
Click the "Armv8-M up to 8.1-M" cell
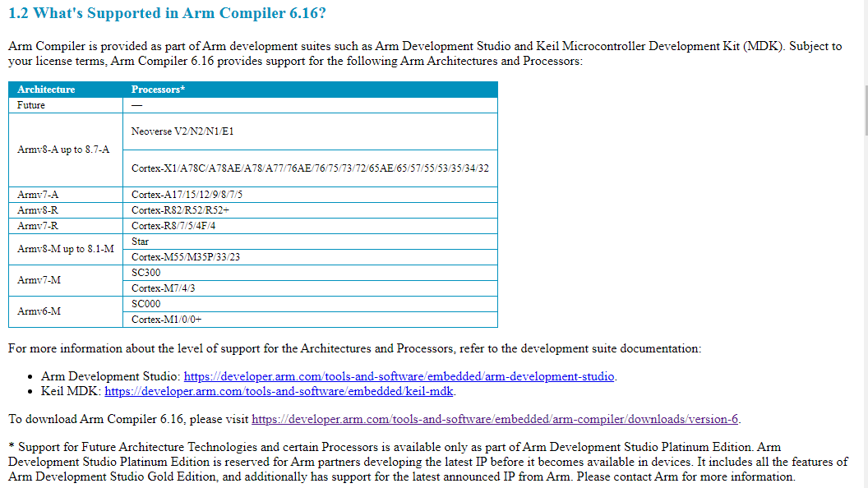pyautogui.click(x=65, y=249)
